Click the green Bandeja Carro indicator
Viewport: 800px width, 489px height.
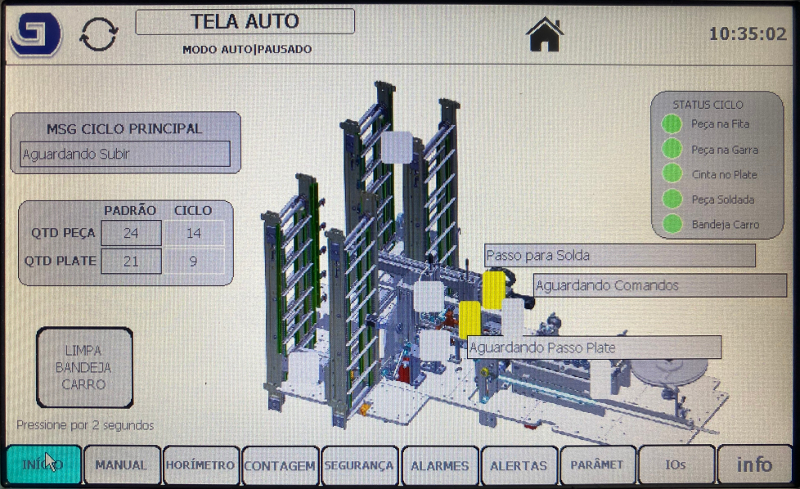coord(672,224)
